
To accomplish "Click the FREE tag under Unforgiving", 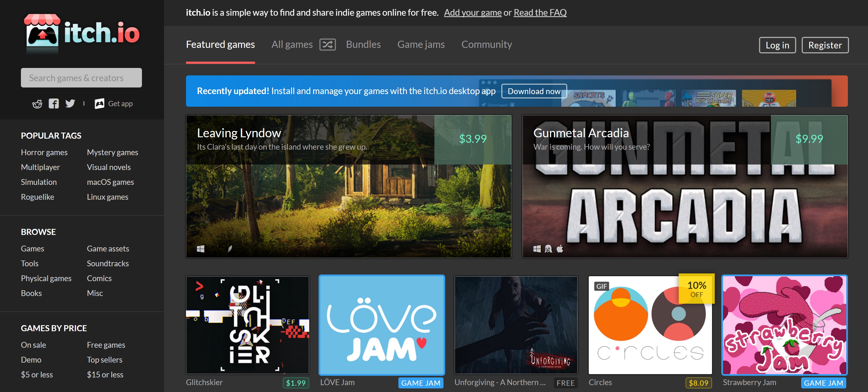I will (565, 383).
